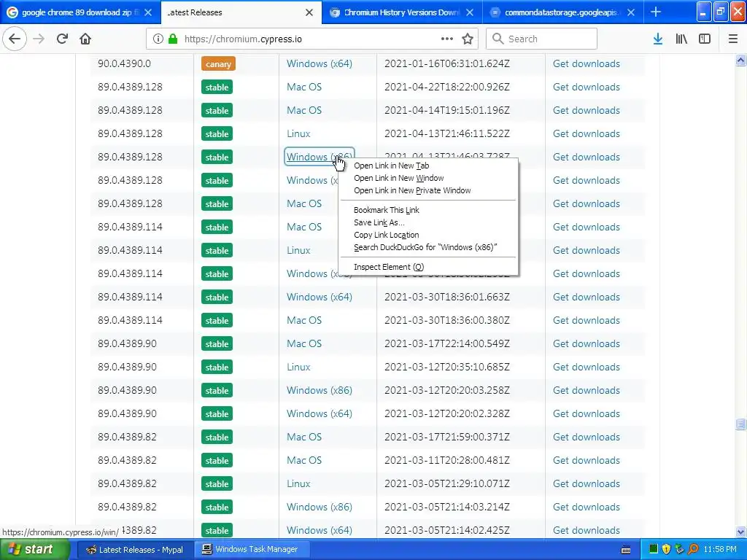
Task: Switch to Latest Releases - Mypal taskbar button
Action: tap(134, 550)
